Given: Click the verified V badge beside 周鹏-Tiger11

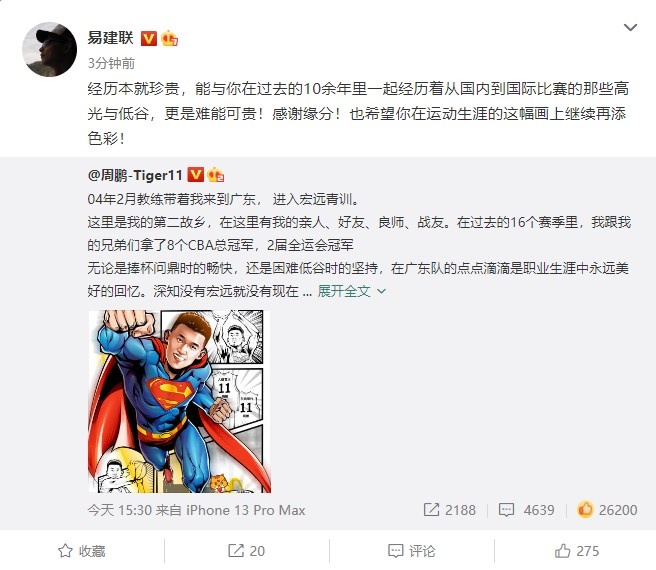Looking at the screenshot, I should 195,175.
